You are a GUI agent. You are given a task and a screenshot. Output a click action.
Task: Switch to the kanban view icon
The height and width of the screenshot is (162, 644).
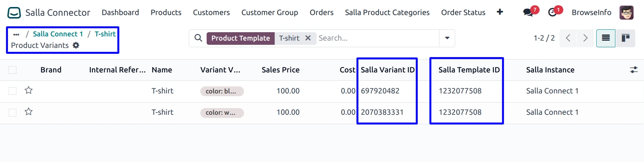[x=625, y=38]
